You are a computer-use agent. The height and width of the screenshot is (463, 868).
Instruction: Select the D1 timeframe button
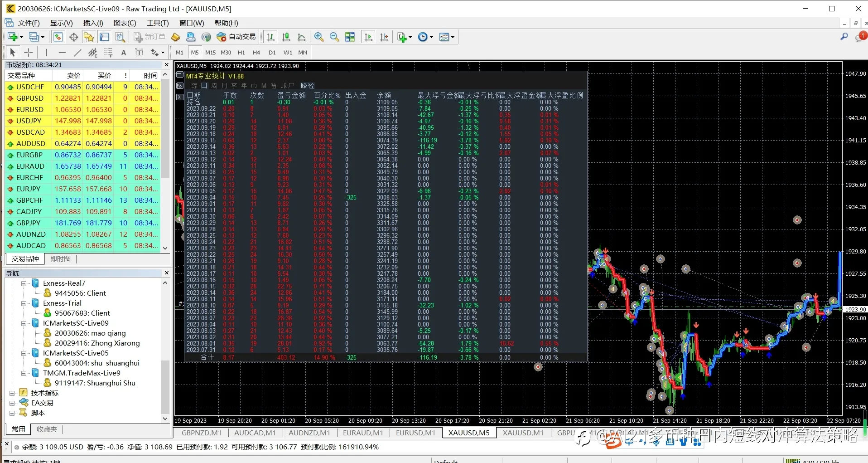coord(272,53)
